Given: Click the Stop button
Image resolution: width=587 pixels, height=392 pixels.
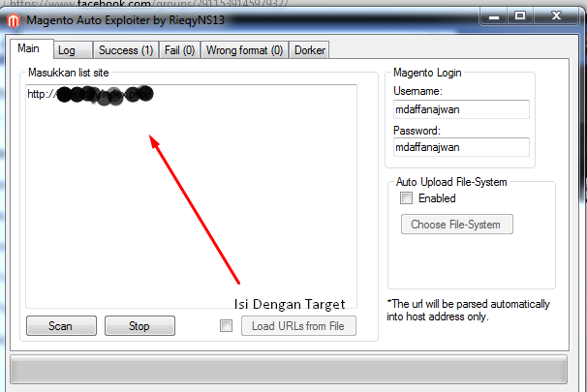Looking at the screenshot, I should click(x=139, y=326).
